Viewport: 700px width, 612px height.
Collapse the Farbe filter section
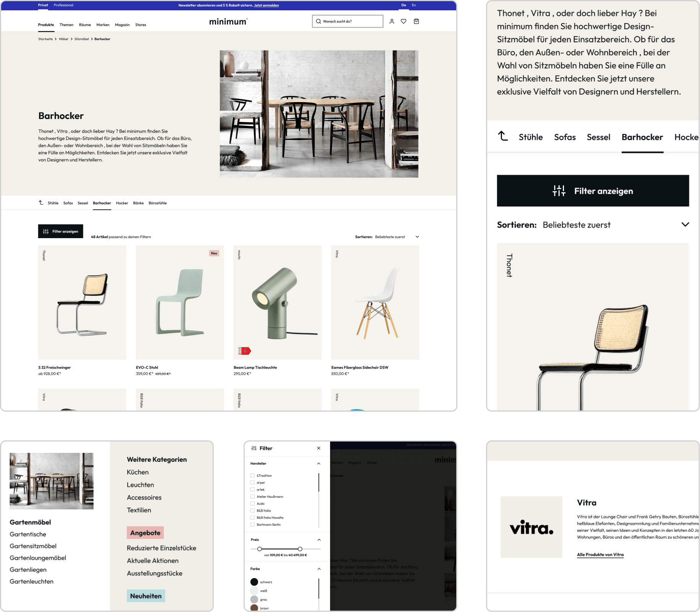[319, 569]
